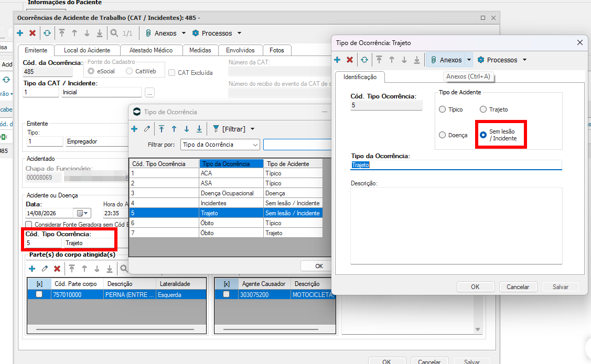Check the box for body part 757010000 row
The height and width of the screenshot is (364, 591).
pos(39,294)
